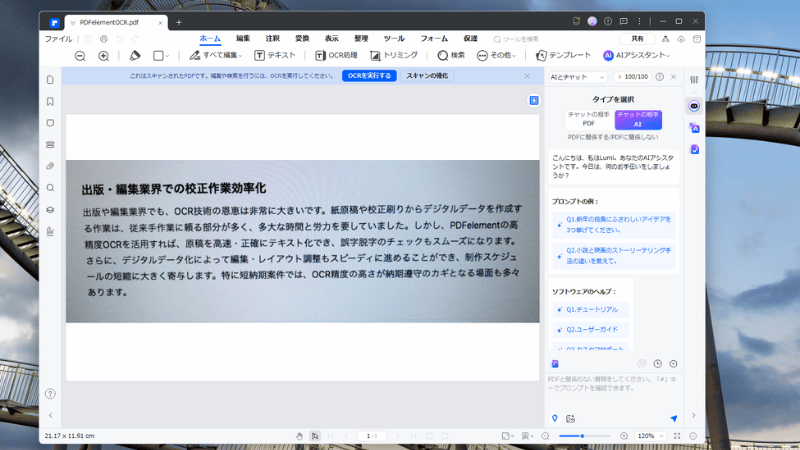Switch to the 整理 tab
Image resolution: width=800 pixels, height=450 pixels.
click(361, 39)
